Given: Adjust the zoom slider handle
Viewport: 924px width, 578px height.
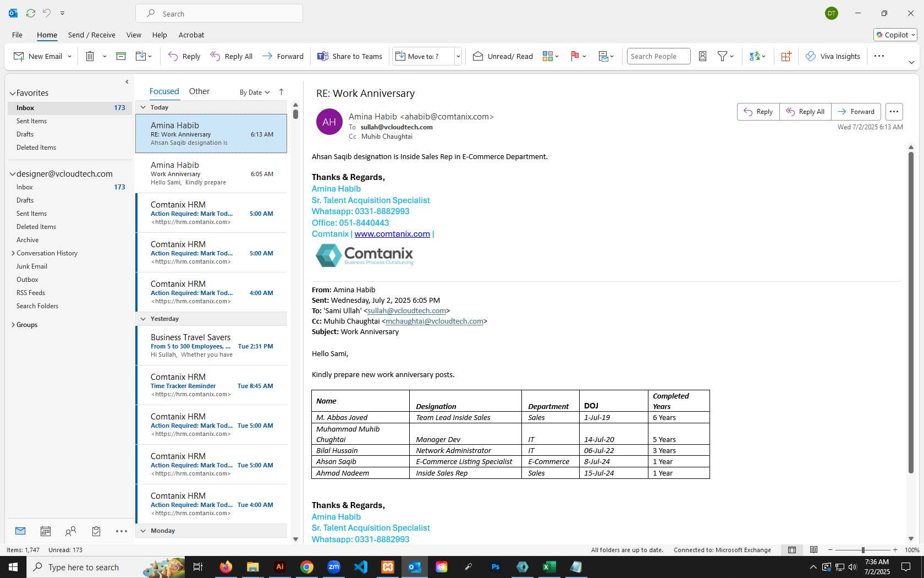Looking at the screenshot, I should pyautogui.click(x=863, y=550).
